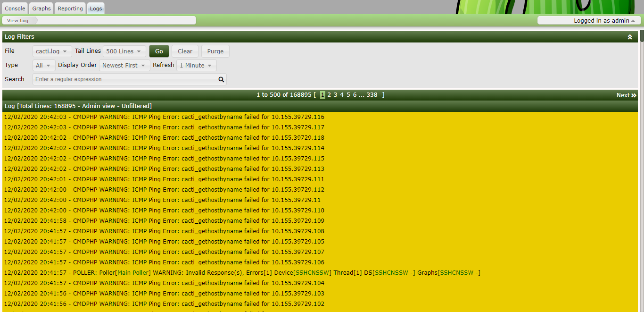Open the Type dropdown set to All

(x=44, y=65)
